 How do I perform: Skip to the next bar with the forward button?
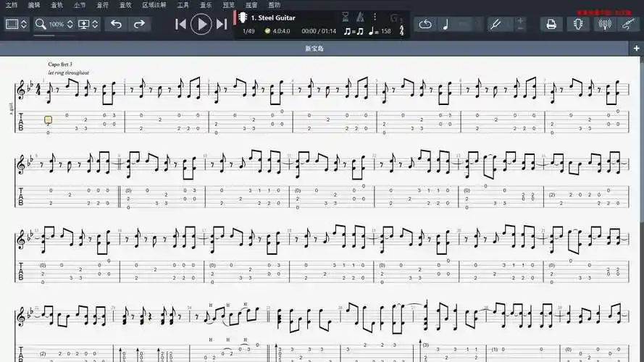coord(222,24)
